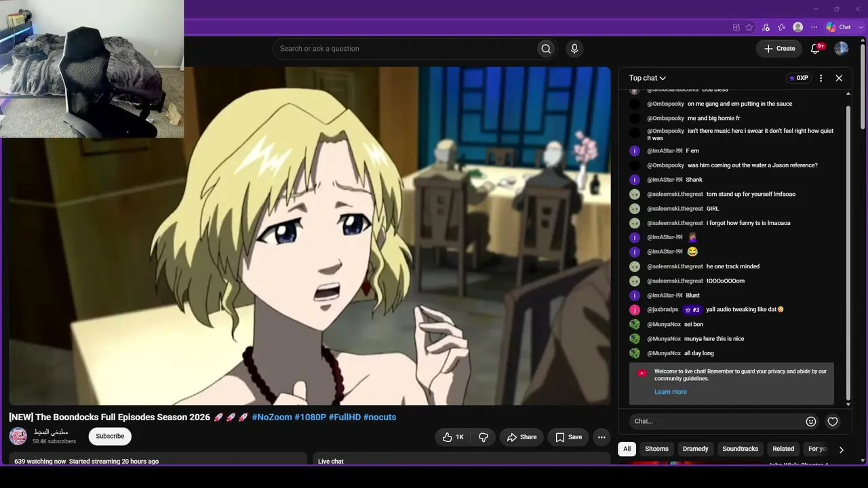Click '50.4K subscribers' text
Image resolution: width=868 pixels, height=488 pixels.
(54, 442)
